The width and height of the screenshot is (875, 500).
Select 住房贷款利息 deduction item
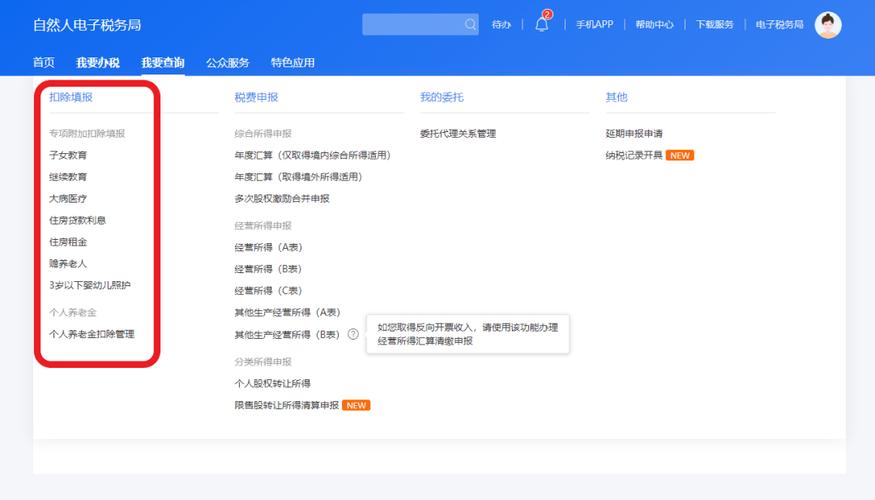78,220
